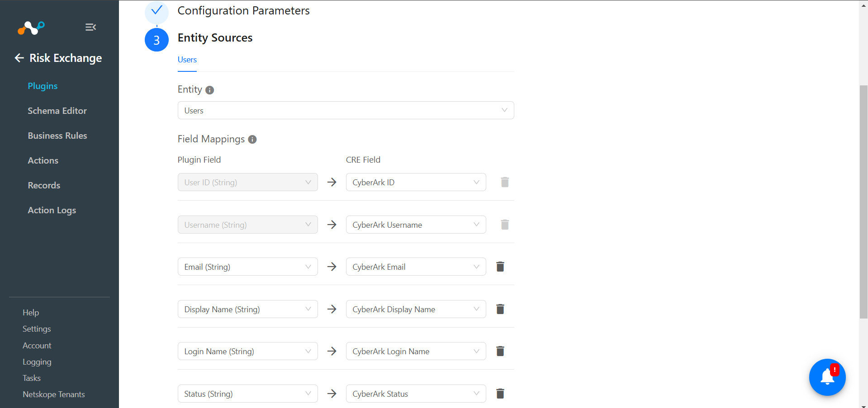Delete the Status field mapping row
Viewport: 868px width, 408px height.
tap(500, 394)
